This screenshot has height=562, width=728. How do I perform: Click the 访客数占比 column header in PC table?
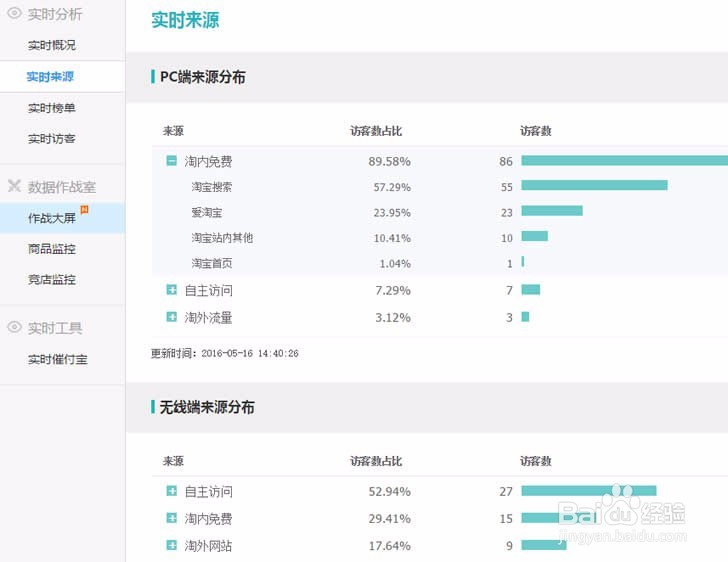coord(376,131)
